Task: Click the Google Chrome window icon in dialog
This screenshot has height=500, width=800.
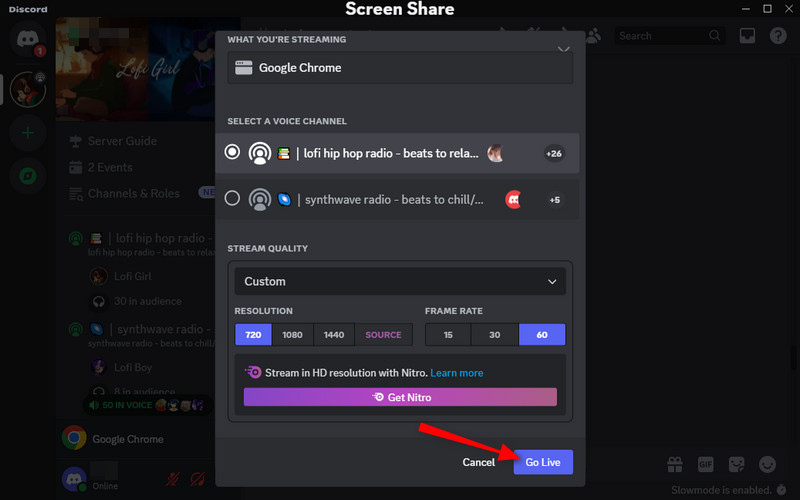Action: tap(243, 67)
